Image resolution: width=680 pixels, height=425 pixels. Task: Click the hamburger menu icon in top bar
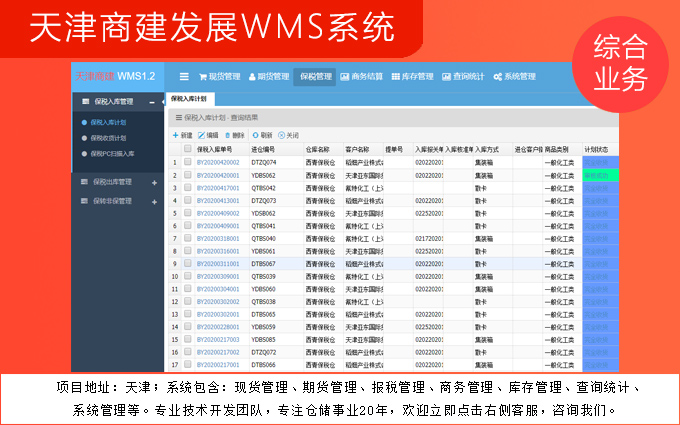pos(184,76)
